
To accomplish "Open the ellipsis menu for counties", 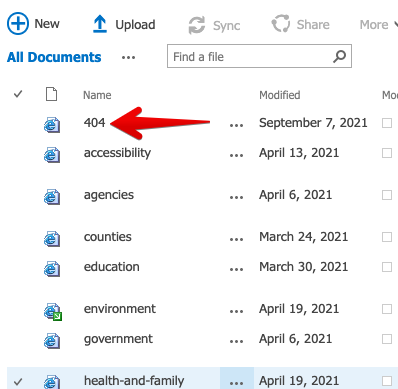I will pyautogui.click(x=236, y=240).
